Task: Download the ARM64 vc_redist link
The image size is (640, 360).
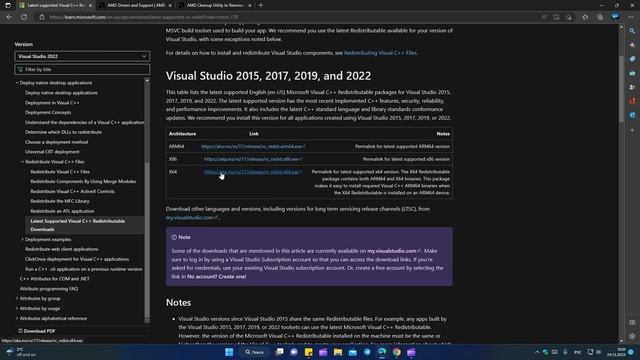Action: [x=253, y=146]
